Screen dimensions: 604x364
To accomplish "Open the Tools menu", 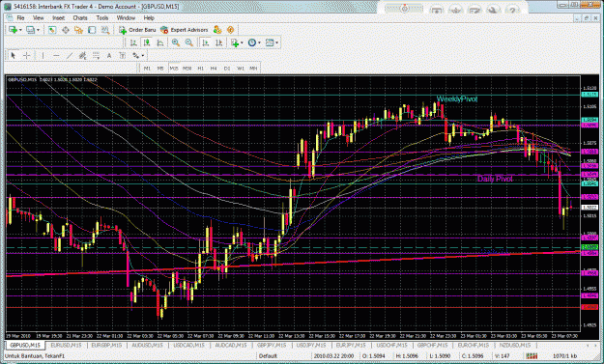I will tap(102, 17).
